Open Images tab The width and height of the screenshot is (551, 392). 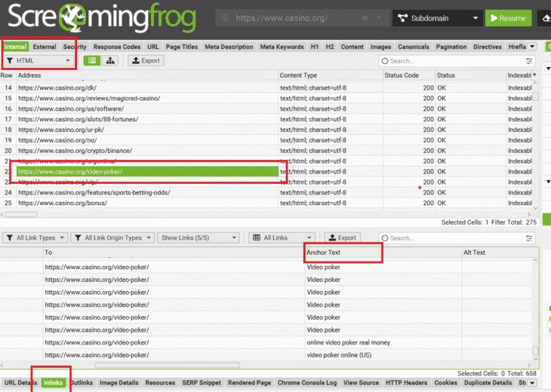pyautogui.click(x=380, y=47)
